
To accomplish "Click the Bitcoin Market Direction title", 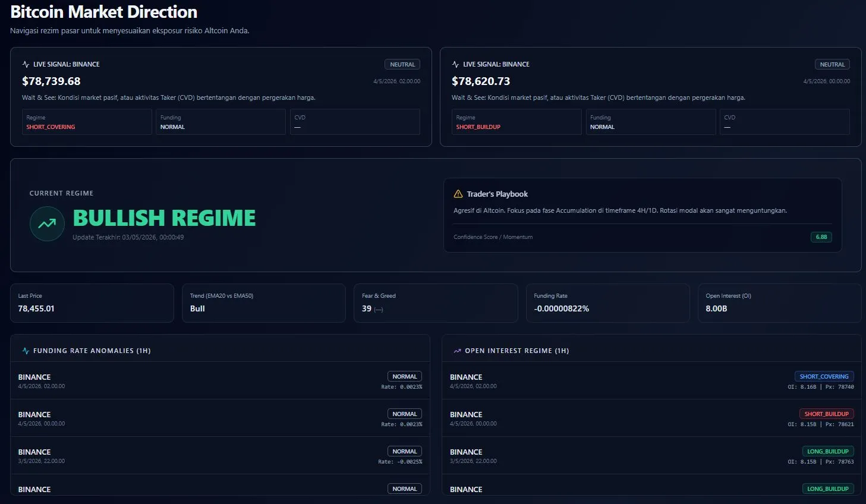I will pos(104,12).
